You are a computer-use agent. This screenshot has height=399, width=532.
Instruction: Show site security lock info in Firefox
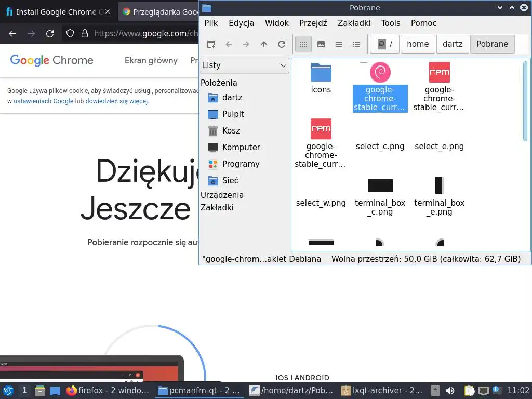pyautogui.click(x=85, y=34)
